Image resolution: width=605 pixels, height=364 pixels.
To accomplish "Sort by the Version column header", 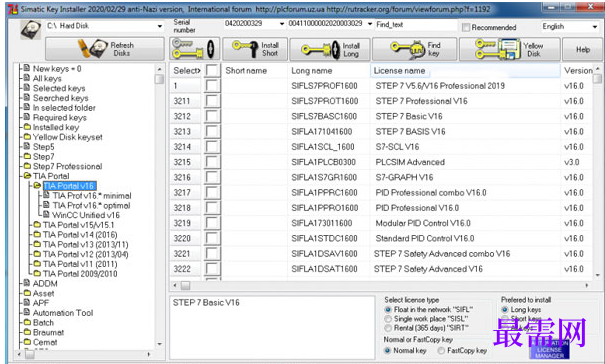I will click(x=577, y=71).
